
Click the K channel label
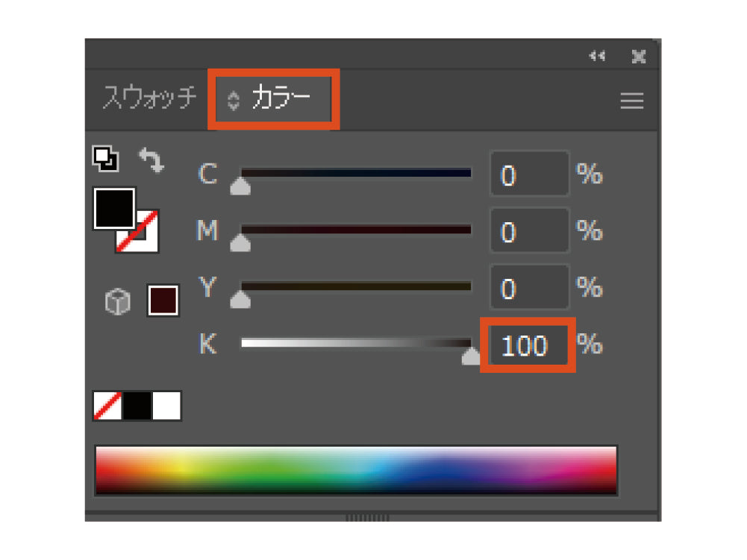[x=207, y=344]
